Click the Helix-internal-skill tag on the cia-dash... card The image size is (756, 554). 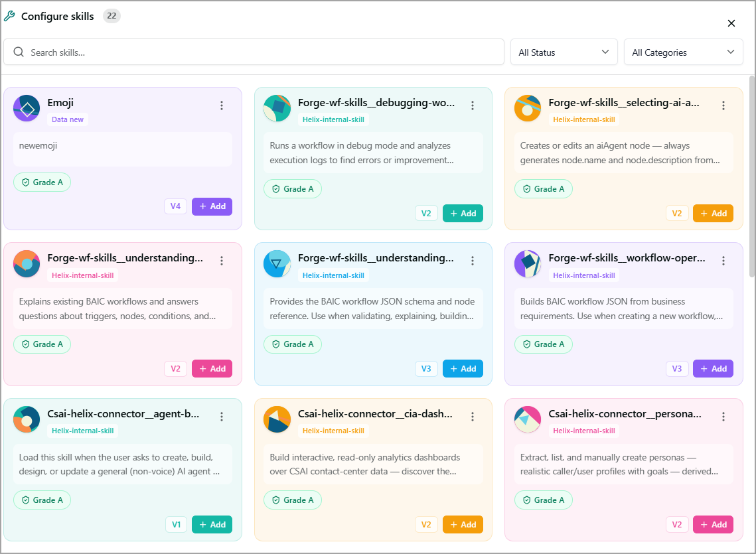(x=333, y=431)
